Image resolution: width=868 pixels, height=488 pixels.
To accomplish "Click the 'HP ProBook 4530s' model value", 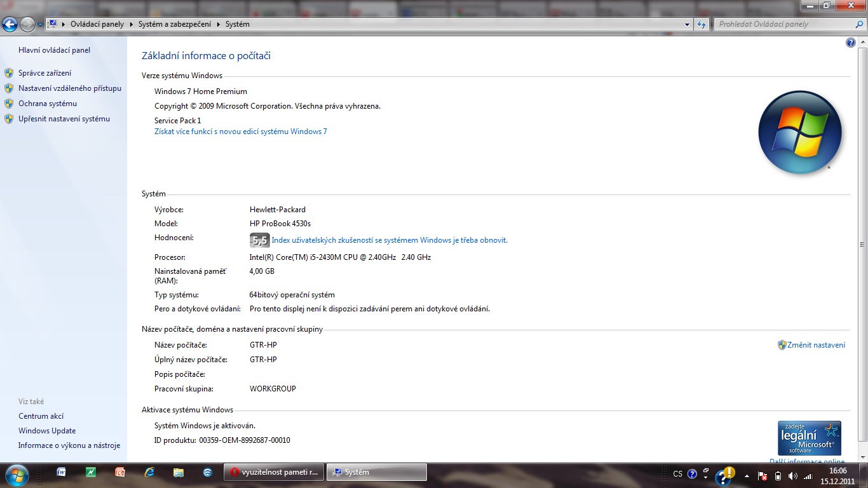I will pos(280,224).
